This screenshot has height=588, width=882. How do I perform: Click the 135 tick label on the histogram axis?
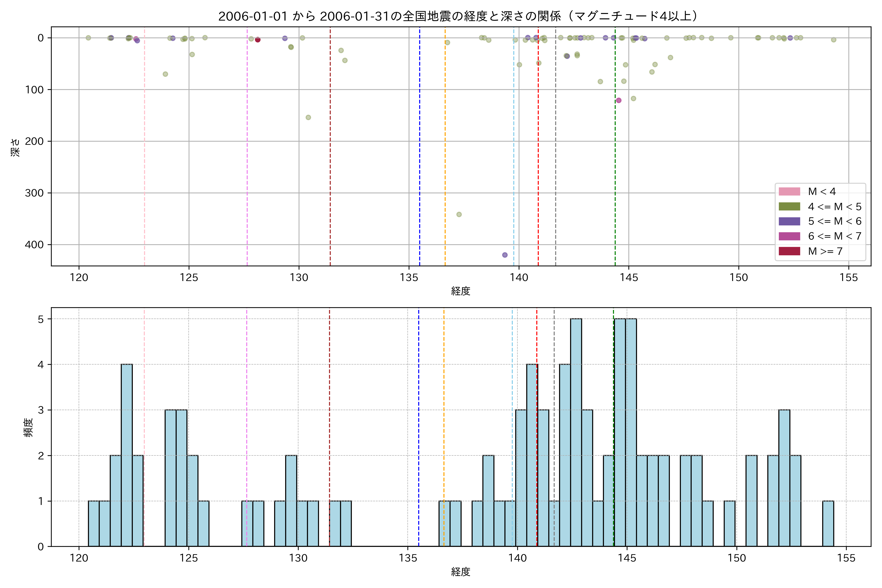tap(408, 558)
